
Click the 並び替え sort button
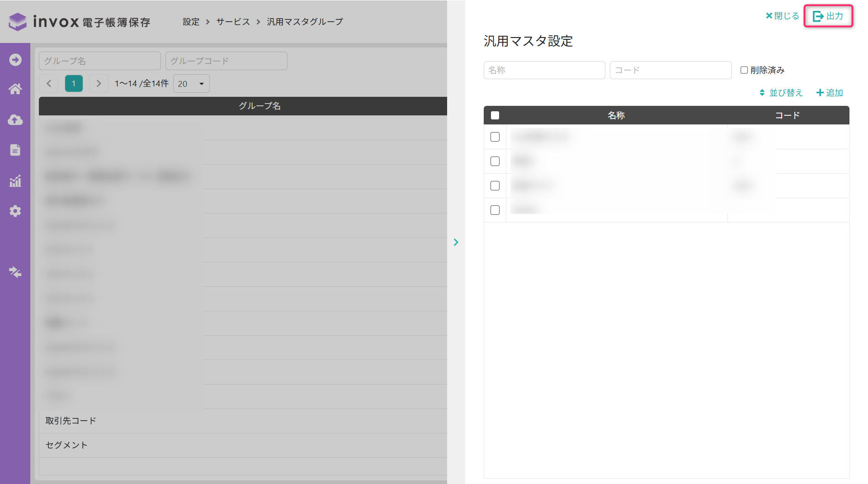click(x=781, y=93)
